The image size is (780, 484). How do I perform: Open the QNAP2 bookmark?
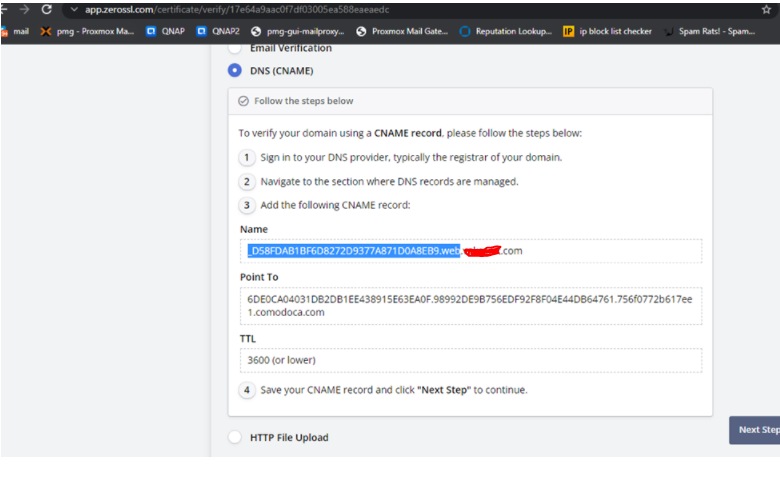click(x=217, y=31)
